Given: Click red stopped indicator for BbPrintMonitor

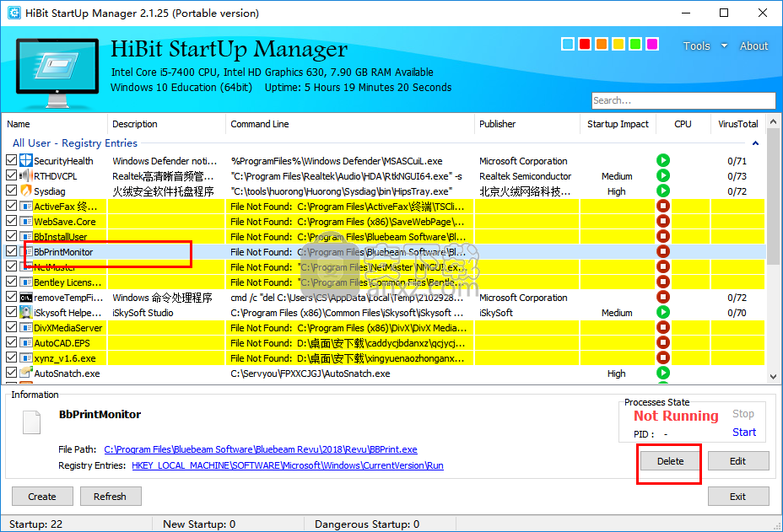Looking at the screenshot, I should [x=663, y=251].
